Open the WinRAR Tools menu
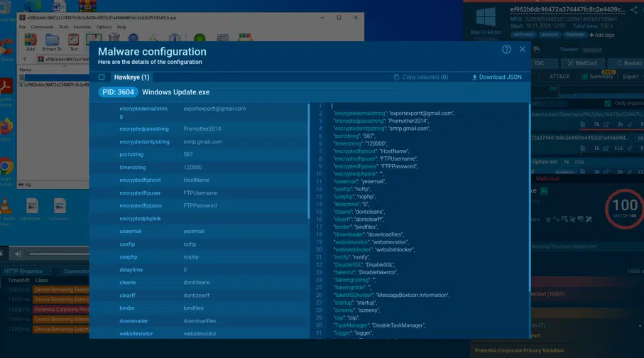The image size is (644, 358). 64,27
